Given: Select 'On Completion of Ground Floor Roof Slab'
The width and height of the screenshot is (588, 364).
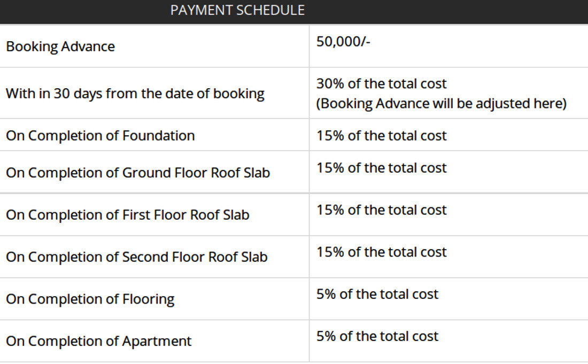Looking at the screenshot, I should coord(138,173).
